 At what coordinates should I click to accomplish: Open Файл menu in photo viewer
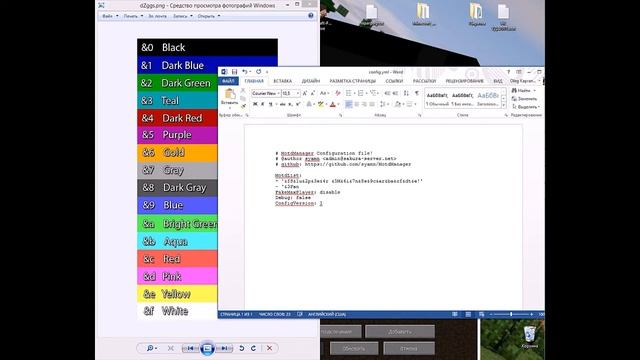coord(110,16)
